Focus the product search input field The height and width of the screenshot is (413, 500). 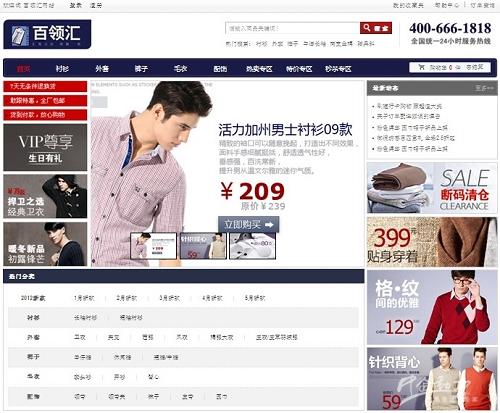coord(293,28)
